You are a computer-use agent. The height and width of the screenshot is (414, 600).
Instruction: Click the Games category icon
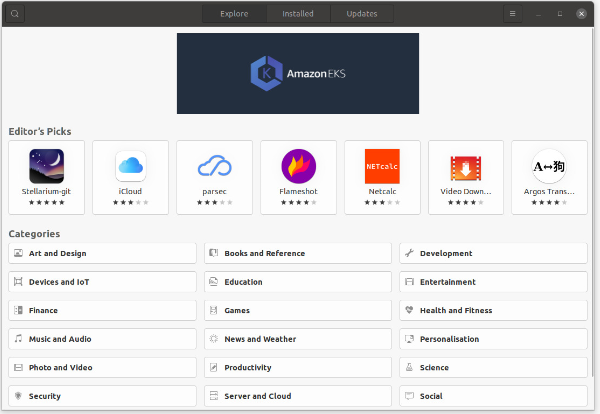(214, 310)
